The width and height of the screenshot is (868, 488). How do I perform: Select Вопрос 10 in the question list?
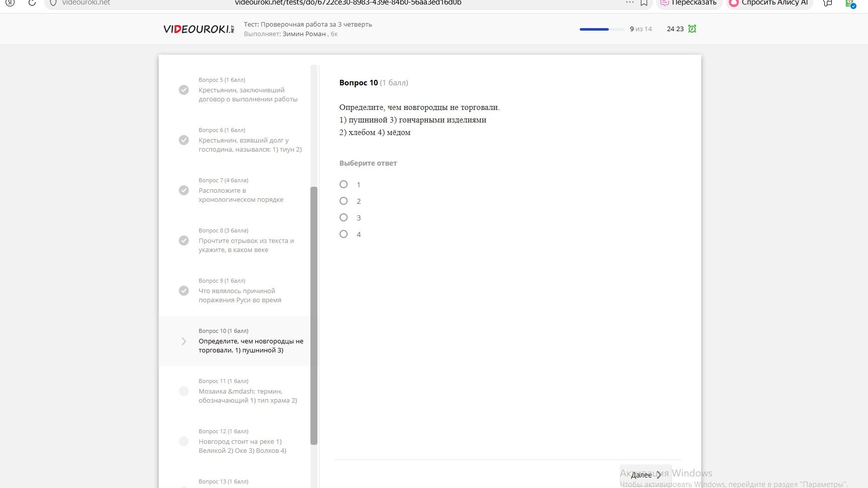pyautogui.click(x=235, y=341)
